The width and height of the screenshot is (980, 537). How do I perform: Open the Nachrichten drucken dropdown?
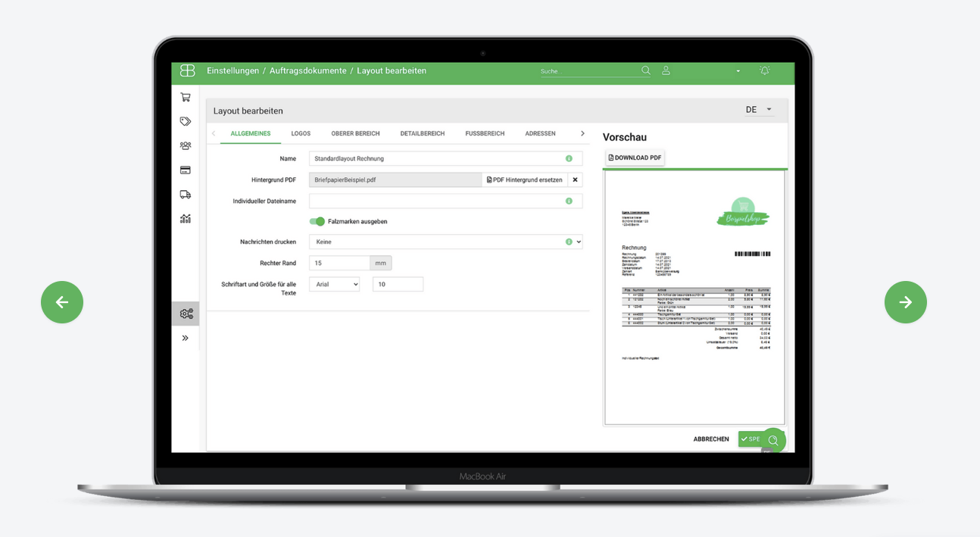[445, 242]
